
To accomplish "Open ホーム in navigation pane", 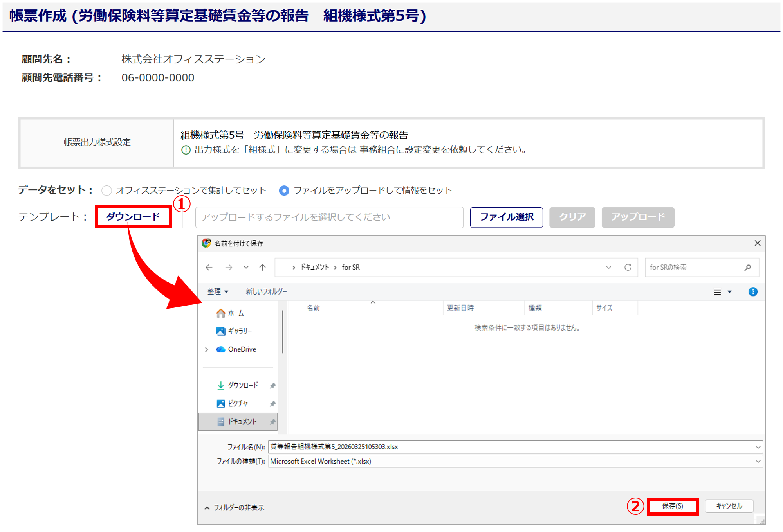I will (236, 313).
